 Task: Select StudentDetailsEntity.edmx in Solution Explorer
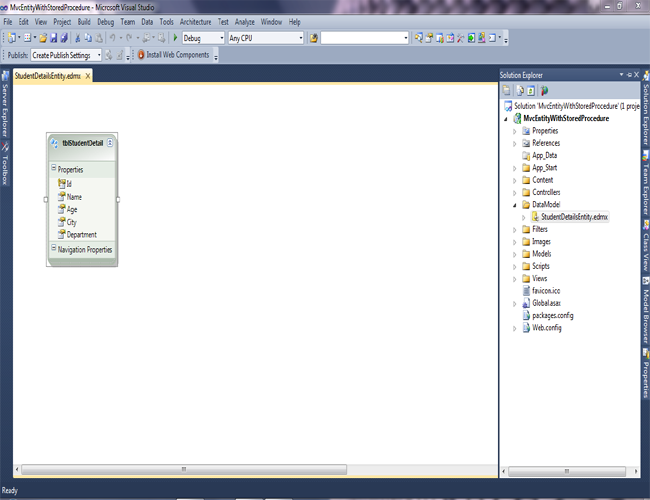click(x=574, y=217)
